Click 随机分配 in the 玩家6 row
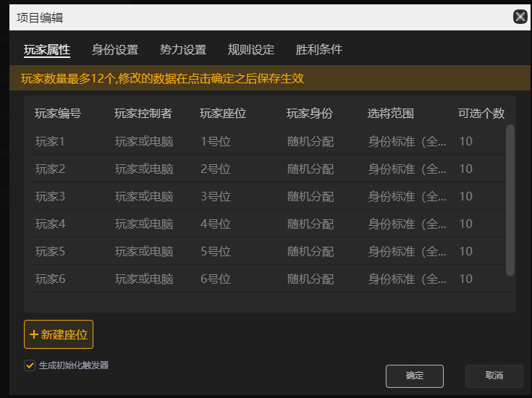Image resolution: width=532 pixels, height=398 pixels. tap(311, 279)
